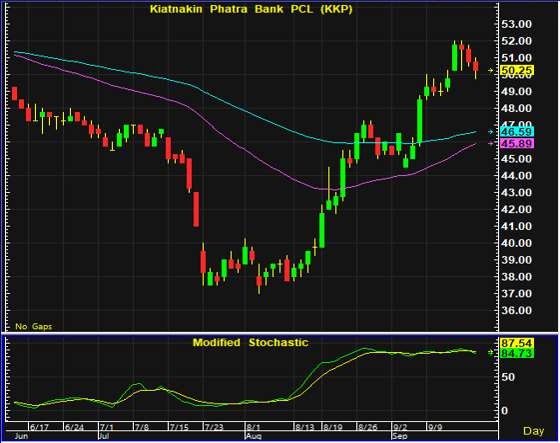Click the 8/19 date marker
560x443 pixels.
click(x=332, y=427)
